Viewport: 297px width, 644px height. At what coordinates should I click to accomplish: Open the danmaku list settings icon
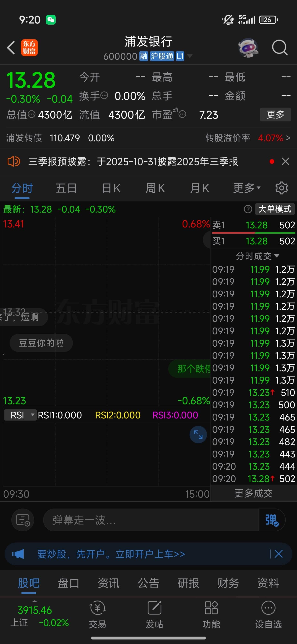tap(23, 520)
